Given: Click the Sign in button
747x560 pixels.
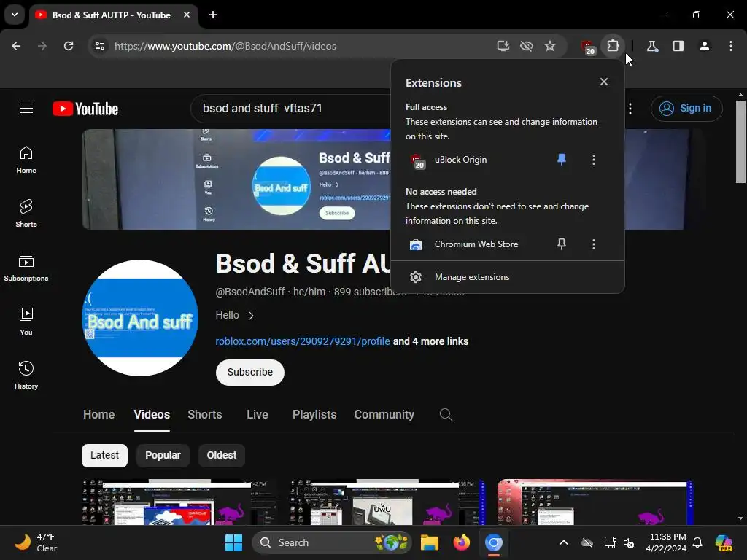Looking at the screenshot, I should (x=686, y=109).
